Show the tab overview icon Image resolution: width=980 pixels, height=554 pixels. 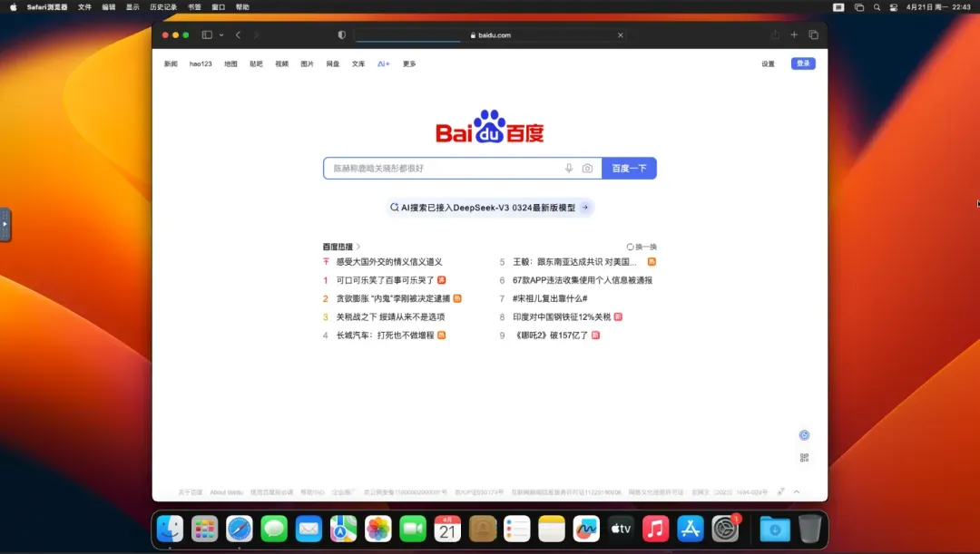pos(813,35)
